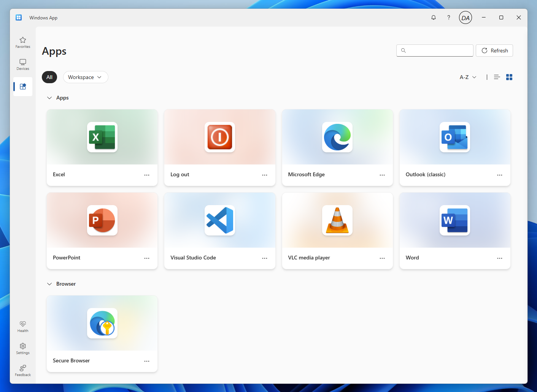Image resolution: width=537 pixels, height=392 pixels.
Task: Launch Visual Studio Code
Action: click(219, 221)
